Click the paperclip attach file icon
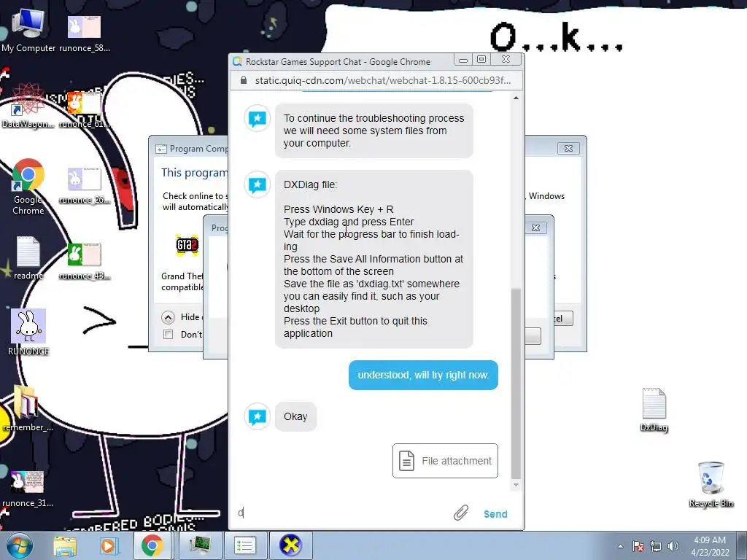Image resolution: width=747 pixels, height=560 pixels. tap(461, 513)
